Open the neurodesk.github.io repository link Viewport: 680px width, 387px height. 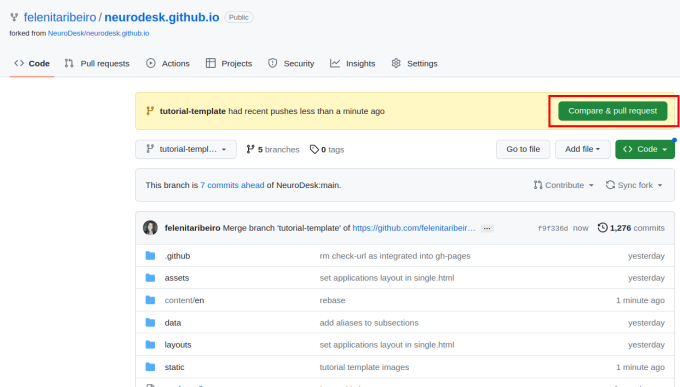point(162,17)
